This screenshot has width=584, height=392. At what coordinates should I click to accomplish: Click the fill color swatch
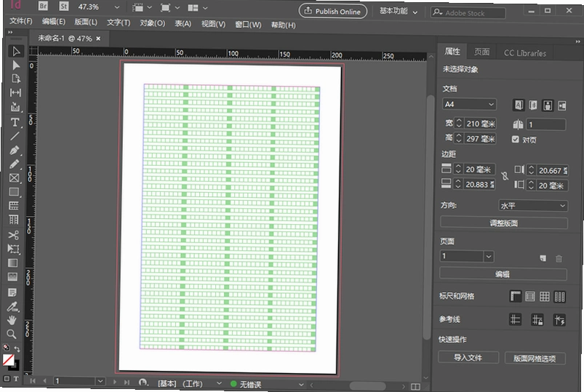tap(8, 360)
